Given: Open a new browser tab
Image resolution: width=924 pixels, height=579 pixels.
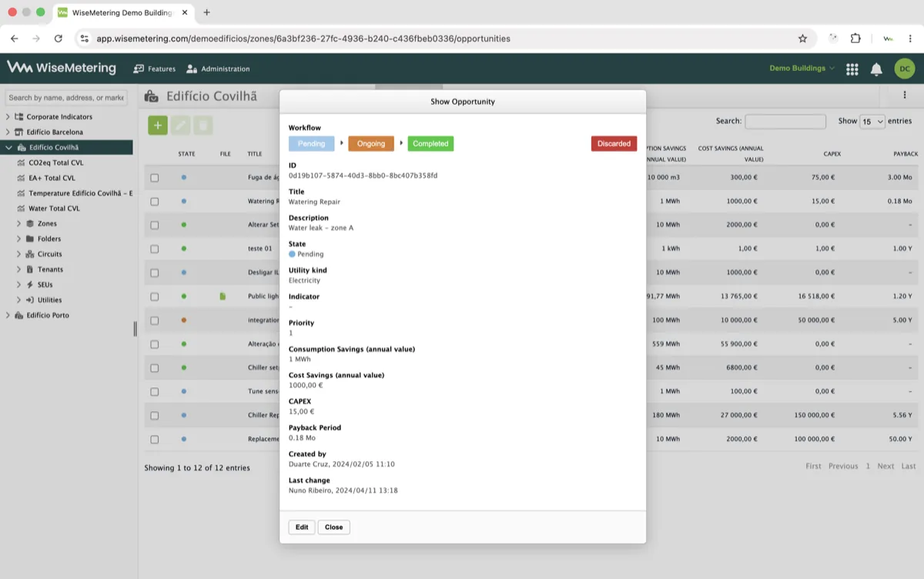Looking at the screenshot, I should click(x=206, y=12).
